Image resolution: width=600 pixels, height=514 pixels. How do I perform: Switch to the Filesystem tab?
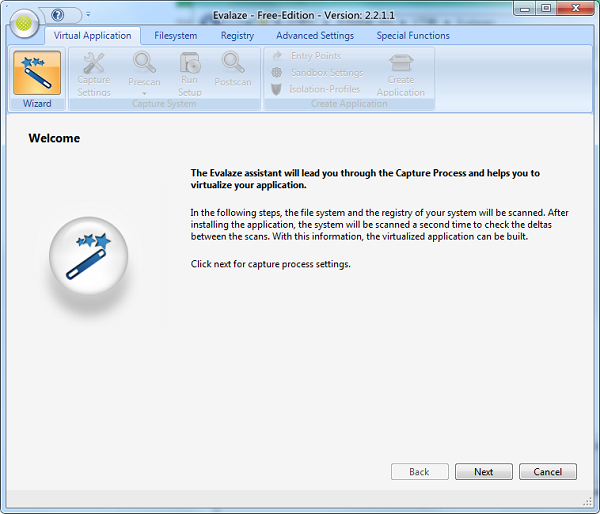pos(176,36)
